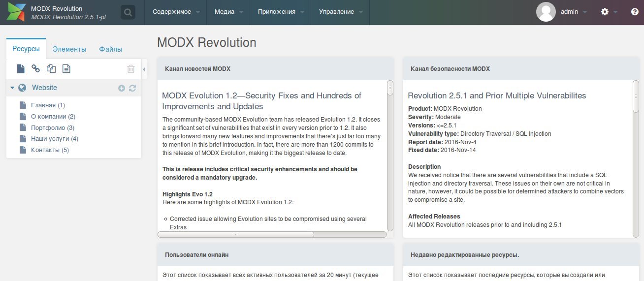Open the О компании (2) resource

pos(53,117)
